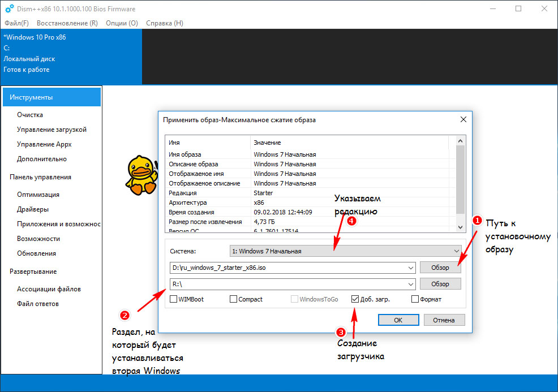Click the x86 architecture value
Image resolution: width=558 pixels, height=392 pixels.
pyautogui.click(x=259, y=203)
